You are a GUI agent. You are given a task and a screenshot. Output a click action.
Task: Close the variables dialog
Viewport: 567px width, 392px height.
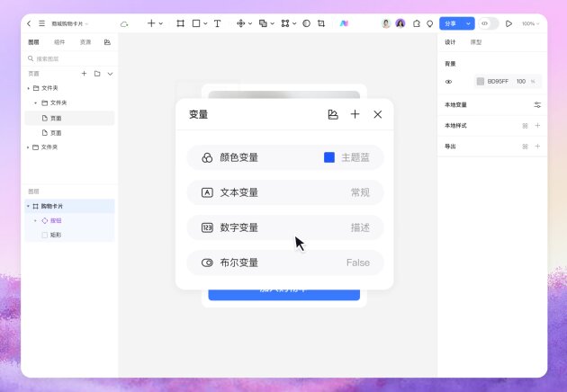[x=377, y=114]
